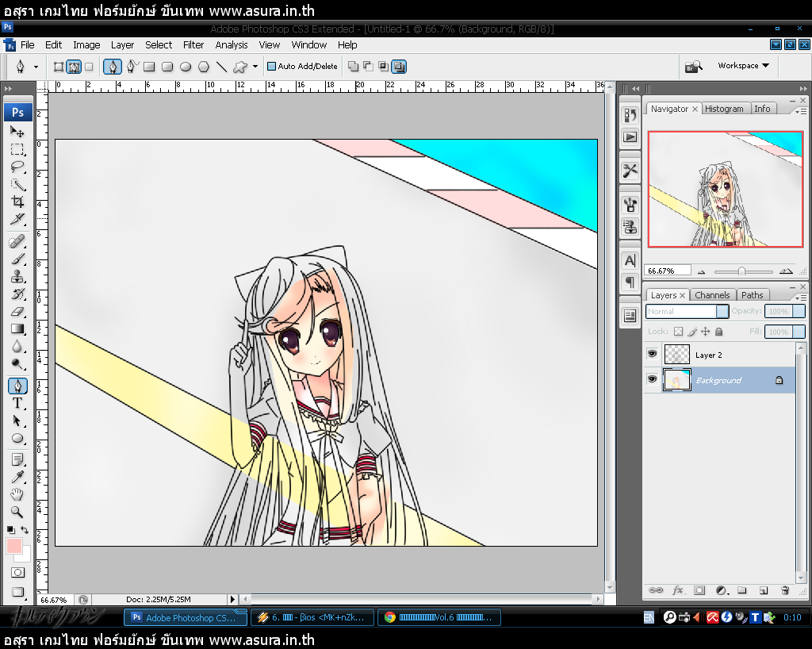Select the Clone Stamp tool
Image resolution: width=812 pixels, height=649 pixels.
17,277
